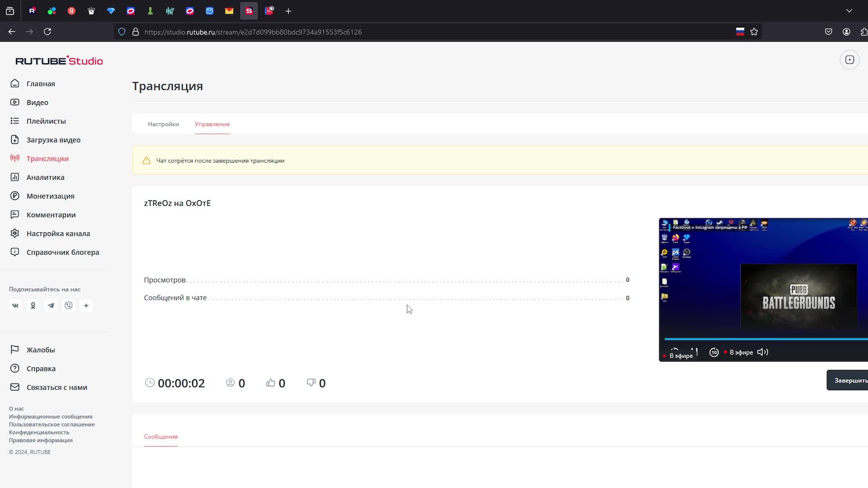Screen dimensions: 868x488
Task: Open the list all tabs dropdown
Action: click(849, 11)
